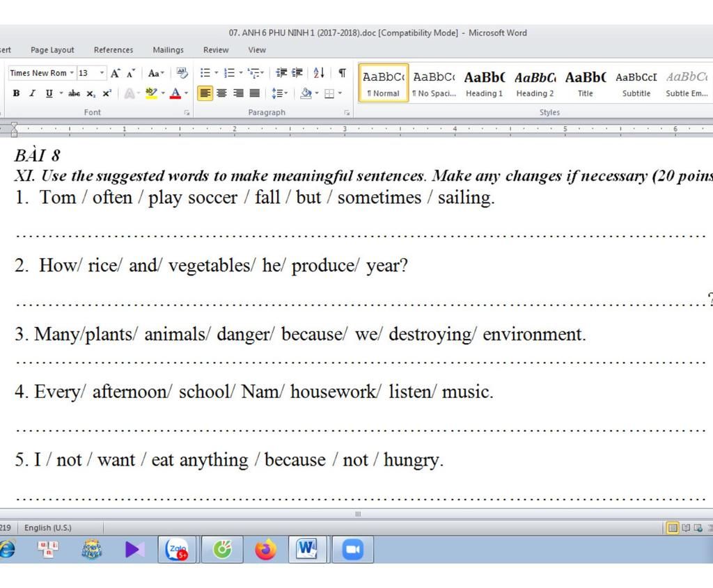
Task: Click the Grow Font icon
Action: pyautogui.click(x=116, y=73)
